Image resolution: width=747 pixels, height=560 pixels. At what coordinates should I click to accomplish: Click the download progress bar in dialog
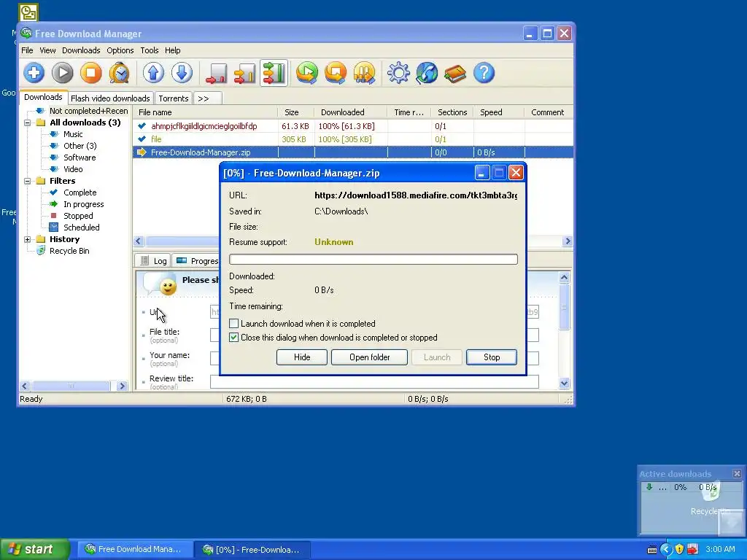(x=373, y=259)
